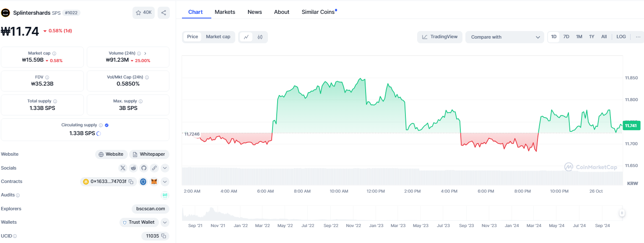Set chart range to 1D
Screen dimensions: 644x243
point(554,37)
